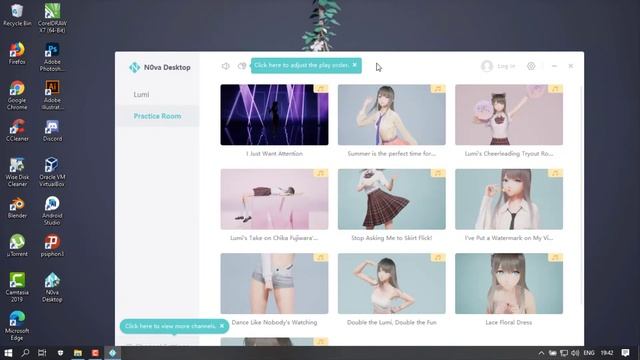Viewport: 640px width, 360px height.
Task: Open N0va Desktop settings icon
Action: tap(531, 66)
